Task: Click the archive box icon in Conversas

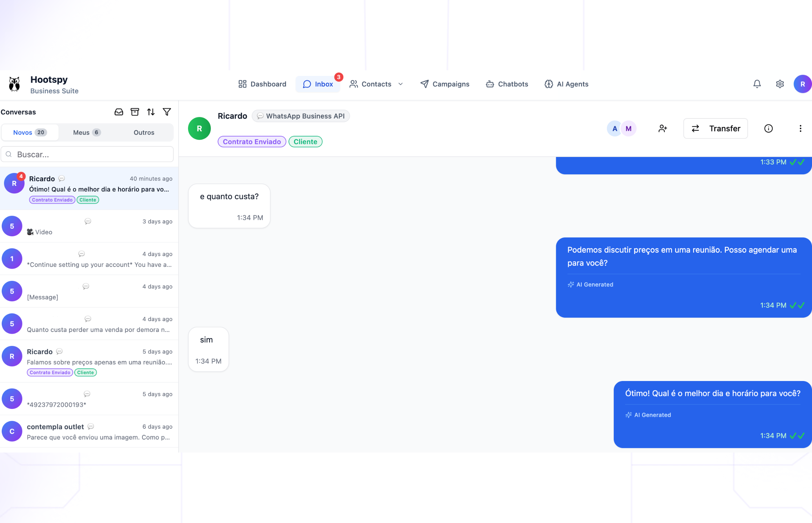Action: click(135, 112)
